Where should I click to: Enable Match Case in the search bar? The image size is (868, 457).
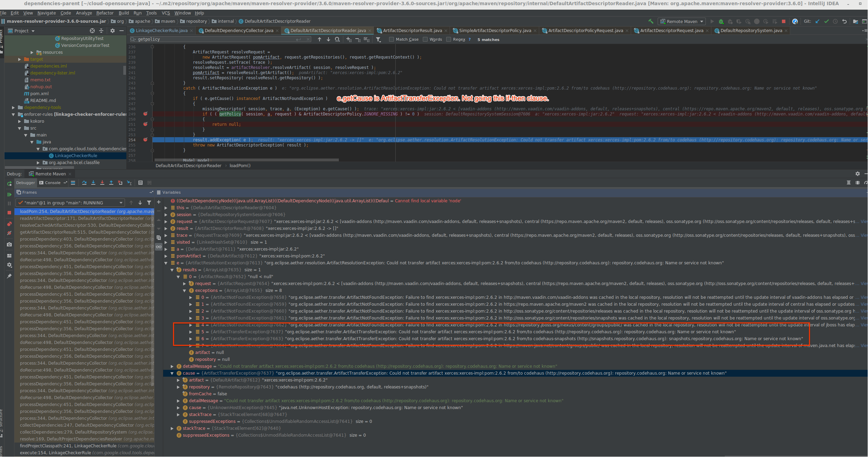pos(391,39)
